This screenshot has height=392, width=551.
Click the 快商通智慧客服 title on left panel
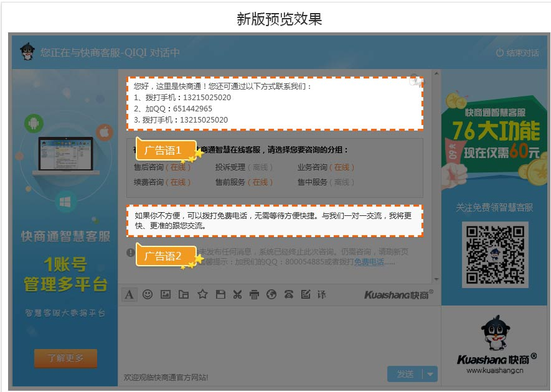pyautogui.click(x=66, y=236)
